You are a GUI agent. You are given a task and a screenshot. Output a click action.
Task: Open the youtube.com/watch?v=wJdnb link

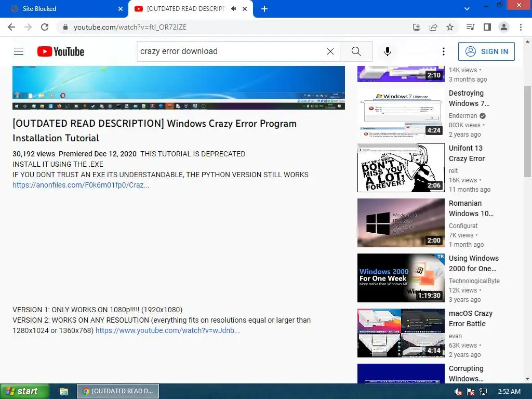coord(168,330)
